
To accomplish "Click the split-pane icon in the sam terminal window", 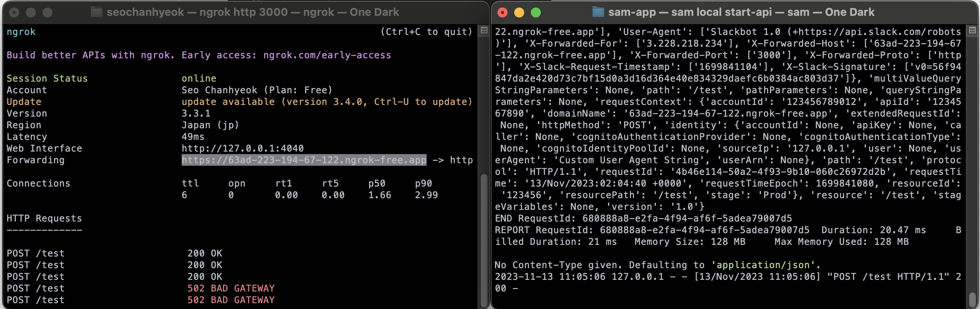I will 972,30.
